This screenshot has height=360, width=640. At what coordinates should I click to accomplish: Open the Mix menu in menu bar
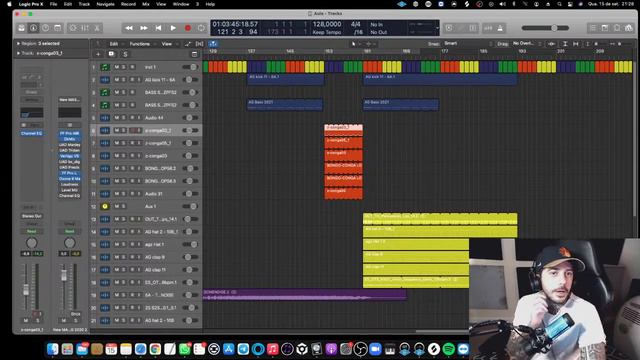click(x=146, y=4)
